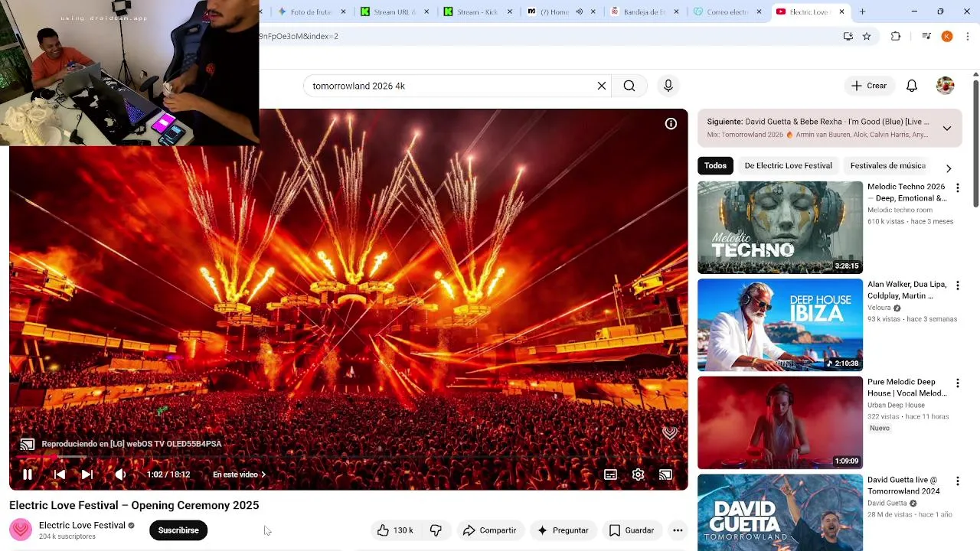Clear the search query with the X
Image resolution: width=980 pixels, height=551 pixels.
click(x=602, y=86)
